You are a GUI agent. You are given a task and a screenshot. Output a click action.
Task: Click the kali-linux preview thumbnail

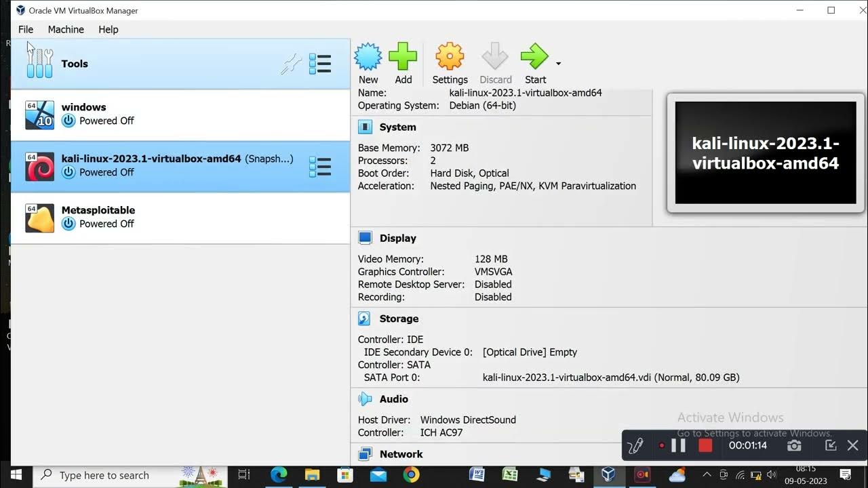(766, 152)
